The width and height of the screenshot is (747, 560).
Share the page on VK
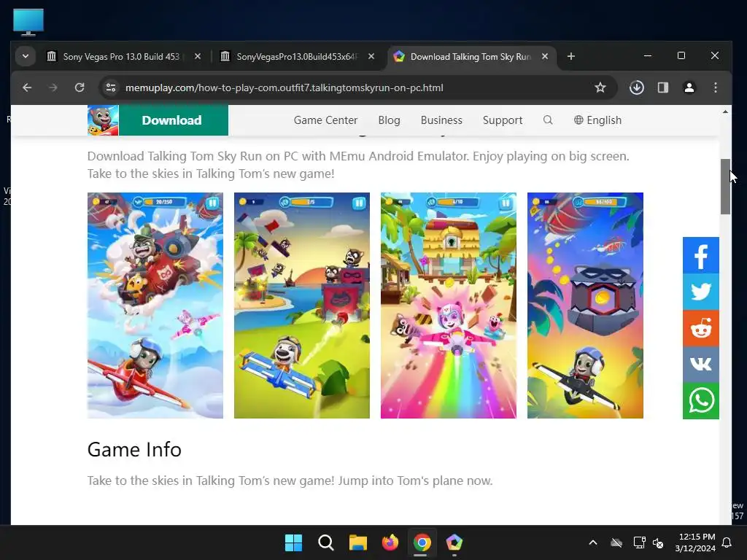point(701,365)
